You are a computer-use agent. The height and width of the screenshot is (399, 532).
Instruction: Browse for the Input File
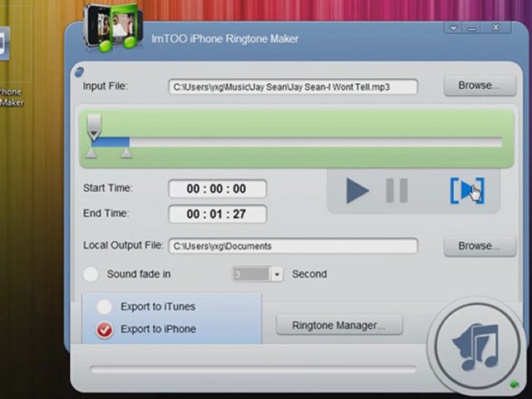coord(478,85)
